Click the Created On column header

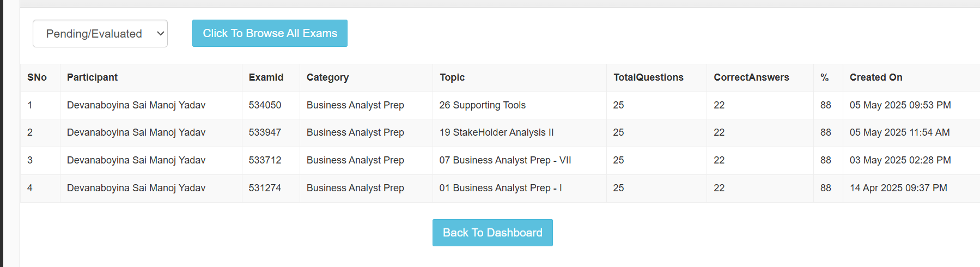[x=876, y=77]
